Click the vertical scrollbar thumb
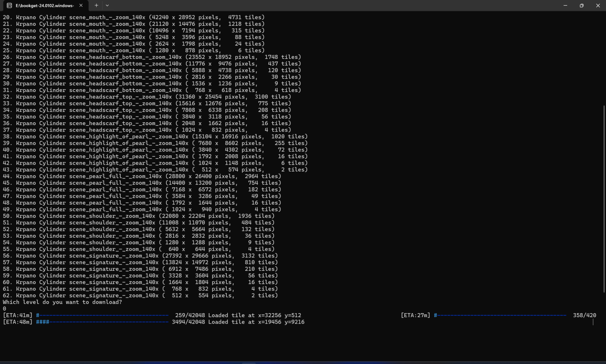Image resolution: width=606 pixels, height=364 pixels. pyautogui.click(x=604, y=198)
